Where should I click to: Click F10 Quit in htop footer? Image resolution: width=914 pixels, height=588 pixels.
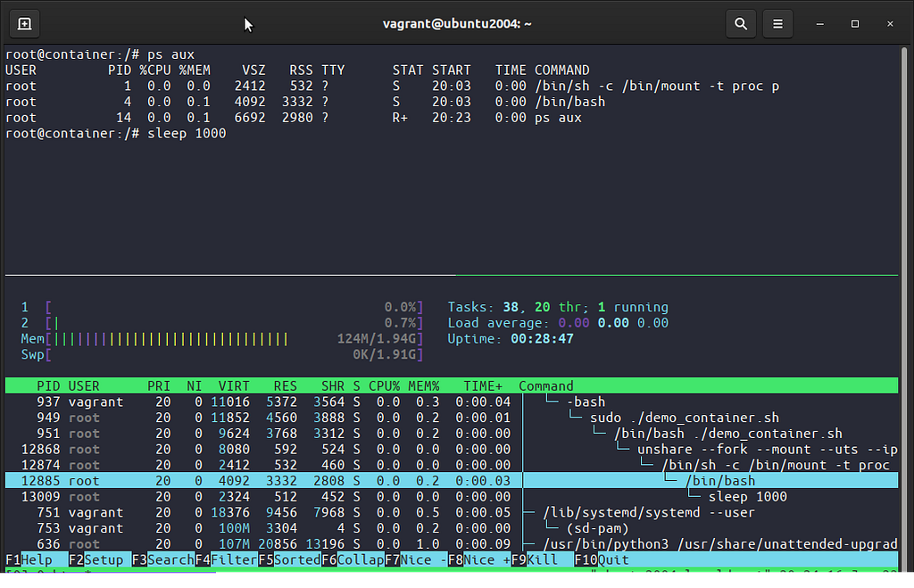(602, 560)
